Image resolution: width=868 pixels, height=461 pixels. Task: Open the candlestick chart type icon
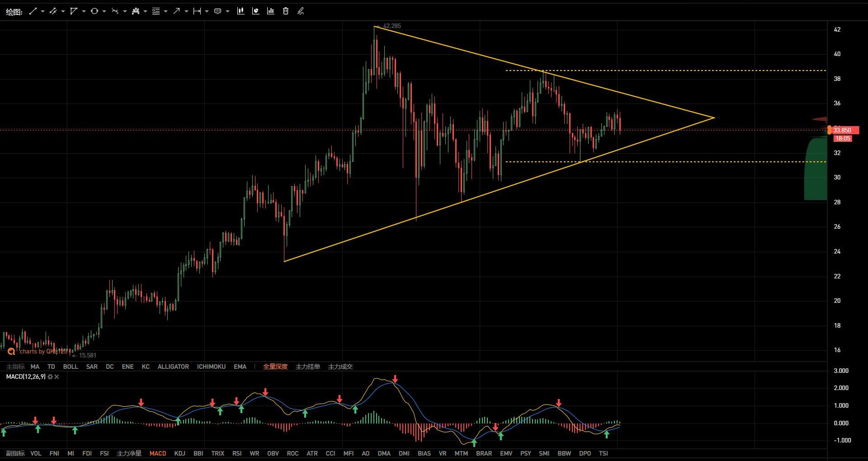[241, 11]
